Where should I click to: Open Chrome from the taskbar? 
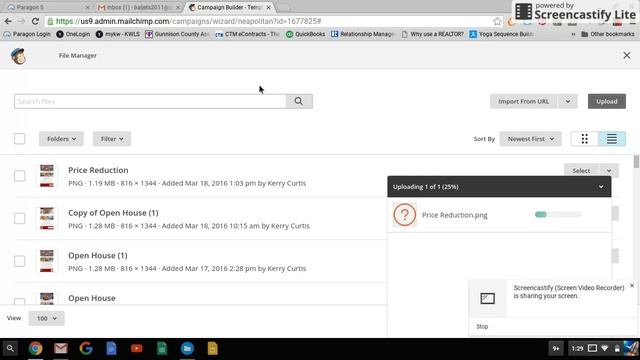pyautogui.click(x=36, y=348)
